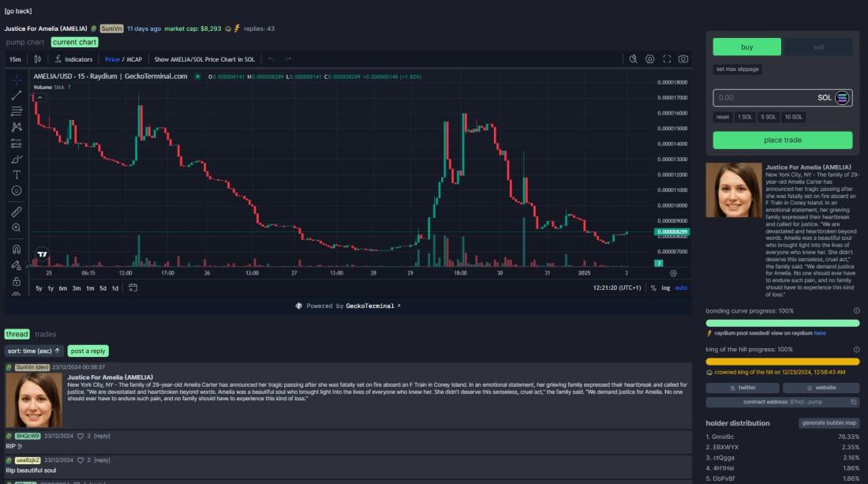Enter fullscreen chart mode
868x484 pixels.
point(667,59)
